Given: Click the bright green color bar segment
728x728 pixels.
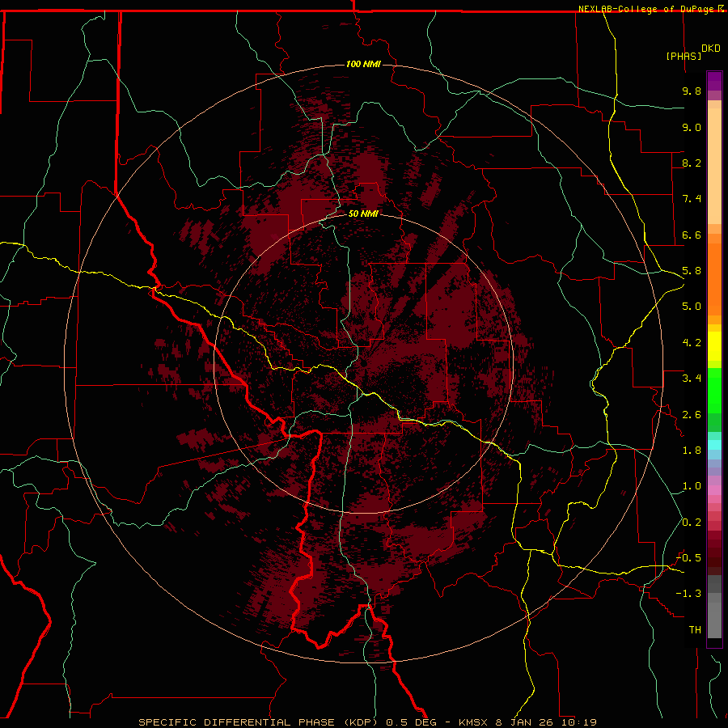Looking at the screenshot, I should 714,391.
